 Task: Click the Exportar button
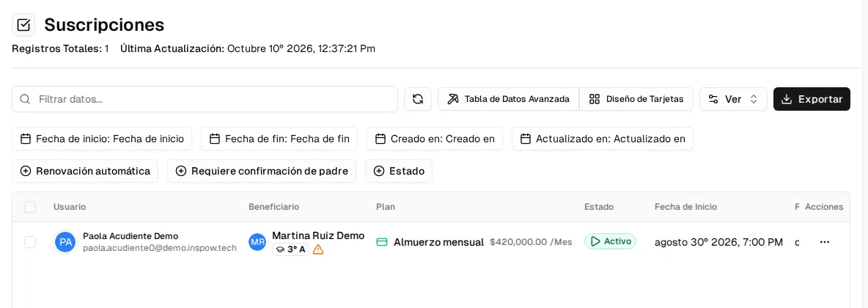[x=812, y=99]
